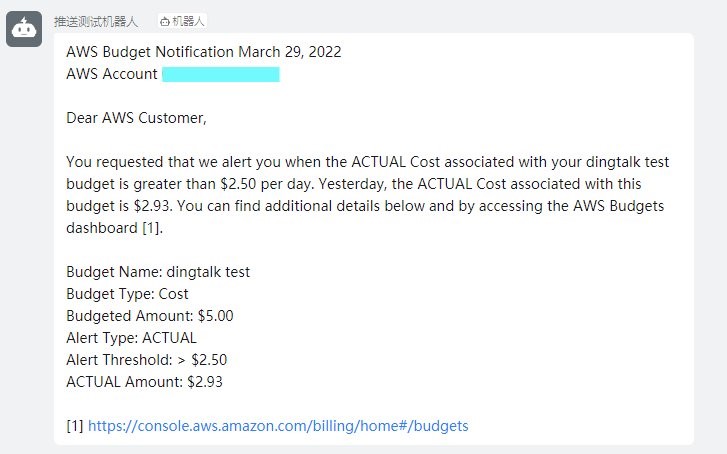Click the AWS Account label
Viewport: 727px width, 454px height.
click(x=111, y=74)
